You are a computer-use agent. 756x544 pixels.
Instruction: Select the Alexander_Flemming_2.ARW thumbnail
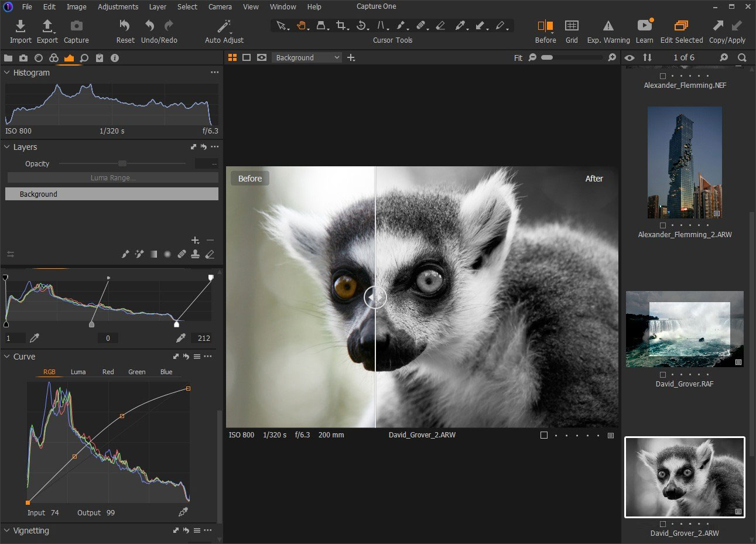click(x=685, y=163)
